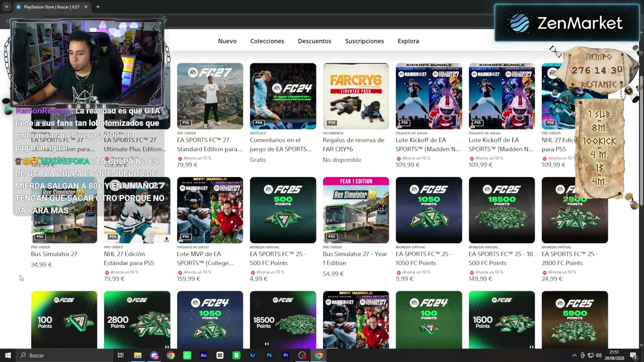This screenshot has height=362, width=644.
Task: Open the 'EA SPORTS FC™ 25 - 1050 FC Points' title
Action: [x=425, y=258]
